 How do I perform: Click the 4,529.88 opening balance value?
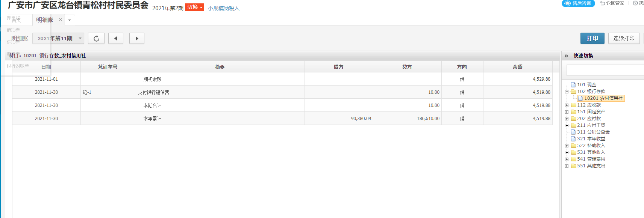tap(541, 79)
